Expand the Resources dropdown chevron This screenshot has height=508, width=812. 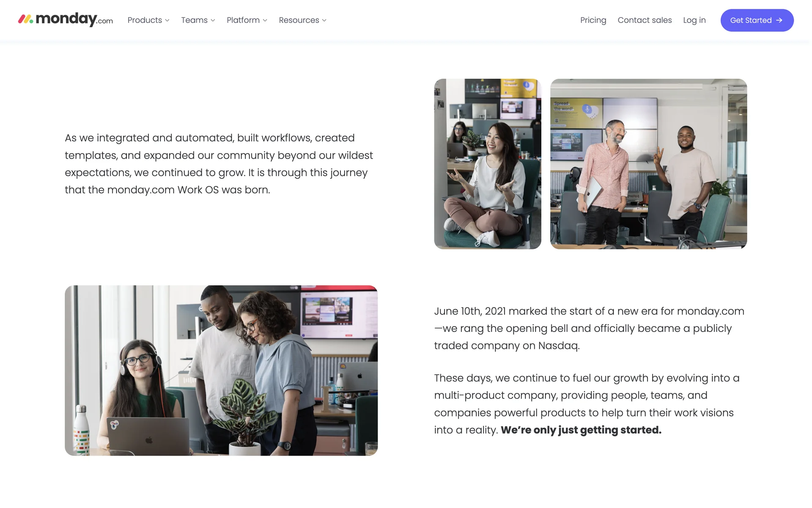pyautogui.click(x=324, y=20)
